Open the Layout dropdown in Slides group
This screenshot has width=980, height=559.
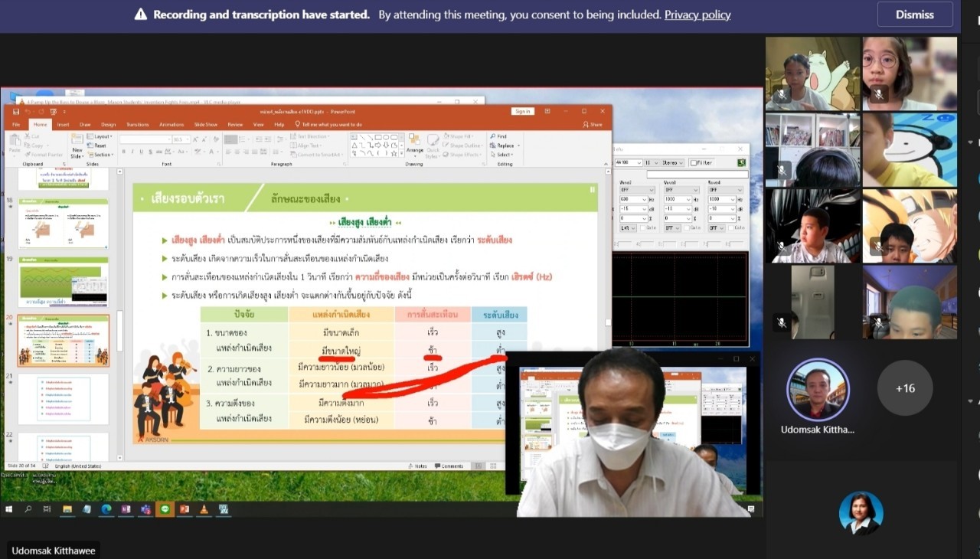[x=103, y=136]
